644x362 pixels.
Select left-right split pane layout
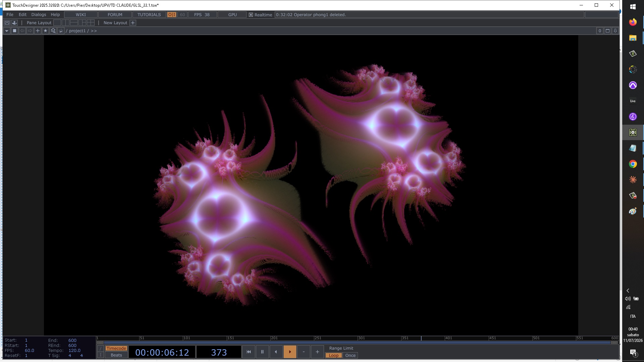(66, 23)
